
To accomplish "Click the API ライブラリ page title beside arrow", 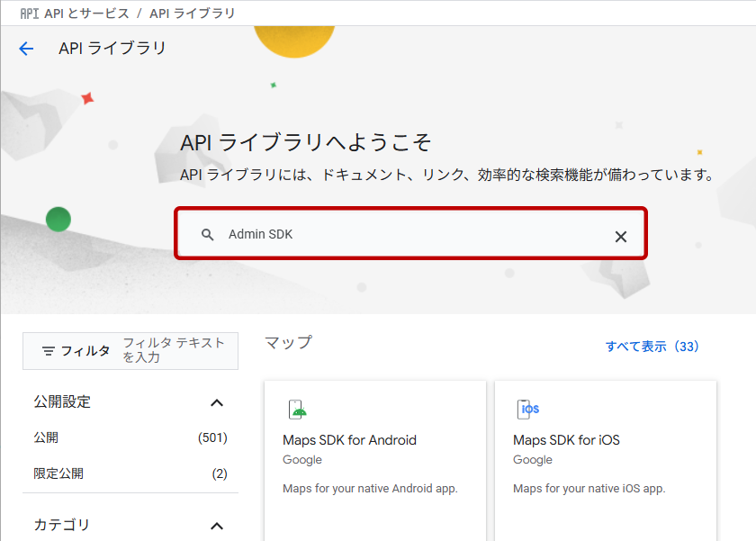I will [112, 49].
